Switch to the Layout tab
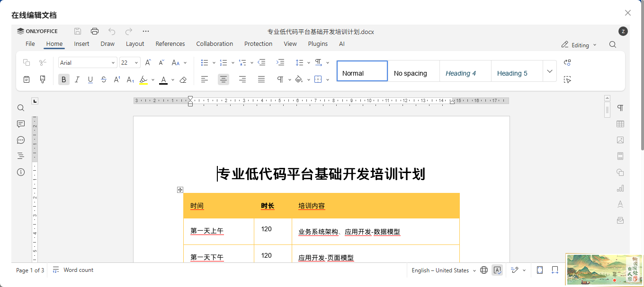644x287 pixels. [135, 43]
